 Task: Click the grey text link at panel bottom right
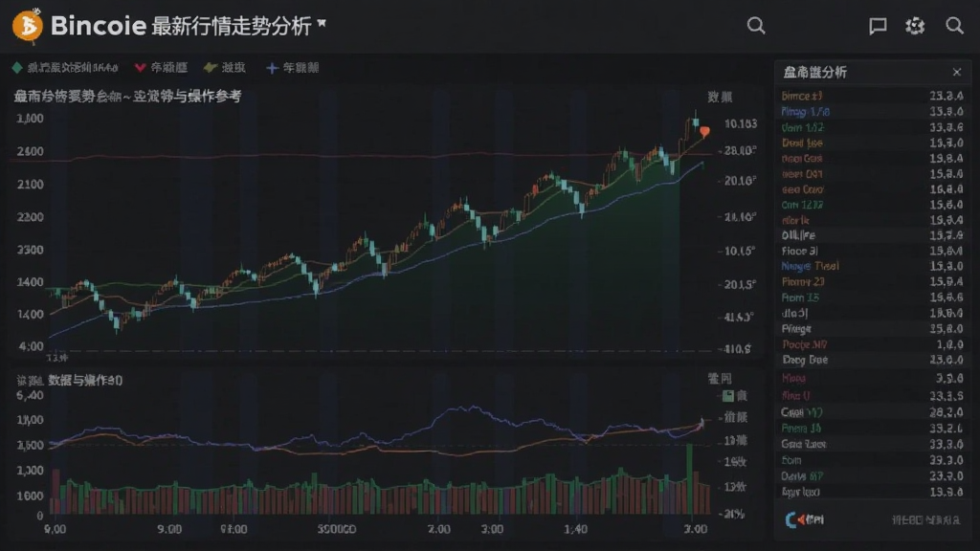[x=925, y=519]
